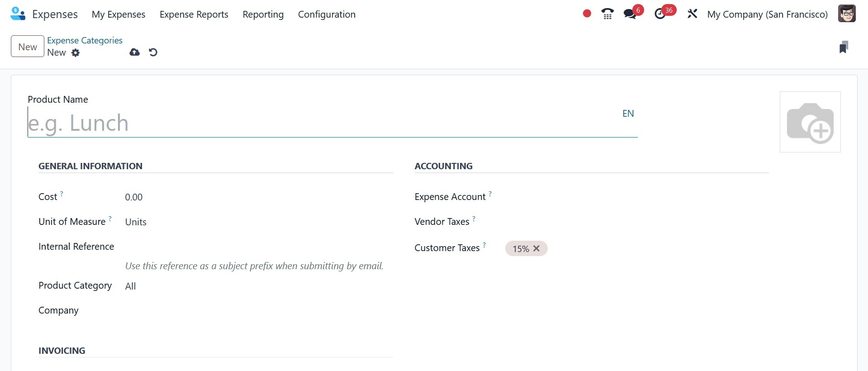Click the Vendor Taxes field
Screen dimensions: 868x371
point(637,222)
